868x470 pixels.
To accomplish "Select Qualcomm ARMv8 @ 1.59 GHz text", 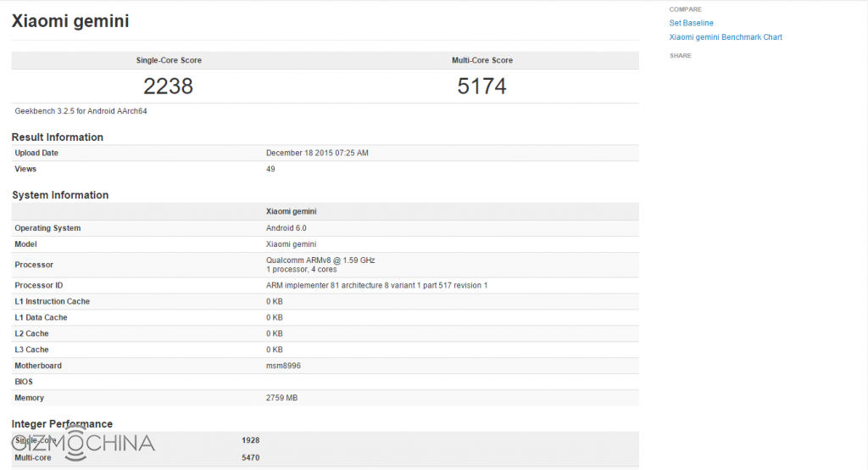I will (320, 260).
